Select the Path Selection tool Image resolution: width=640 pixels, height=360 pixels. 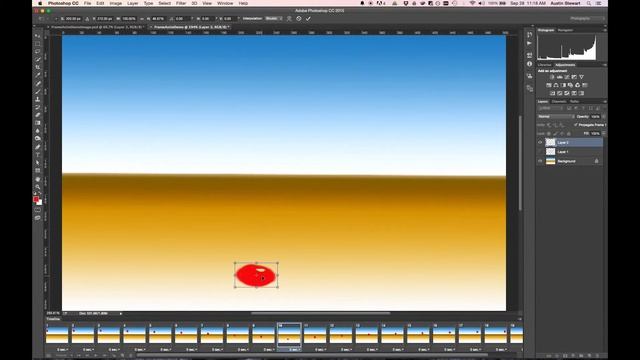[x=38, y=162]
